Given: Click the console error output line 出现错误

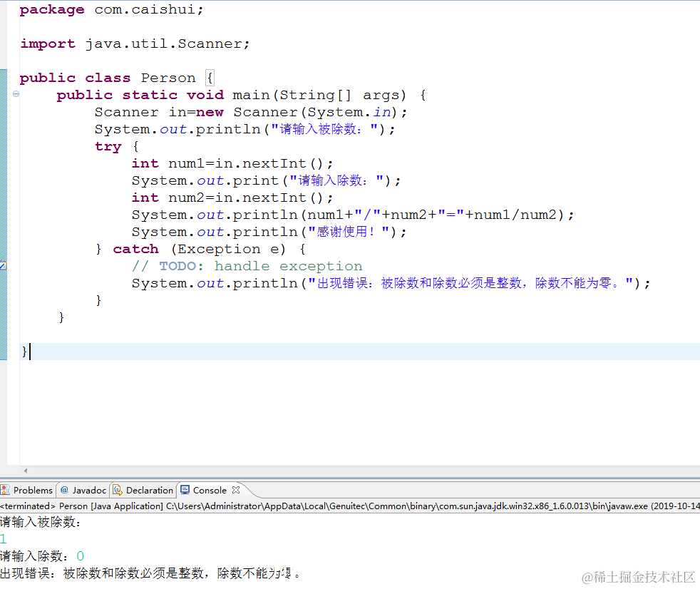Looking at the screenshot, I should [150, 573].
